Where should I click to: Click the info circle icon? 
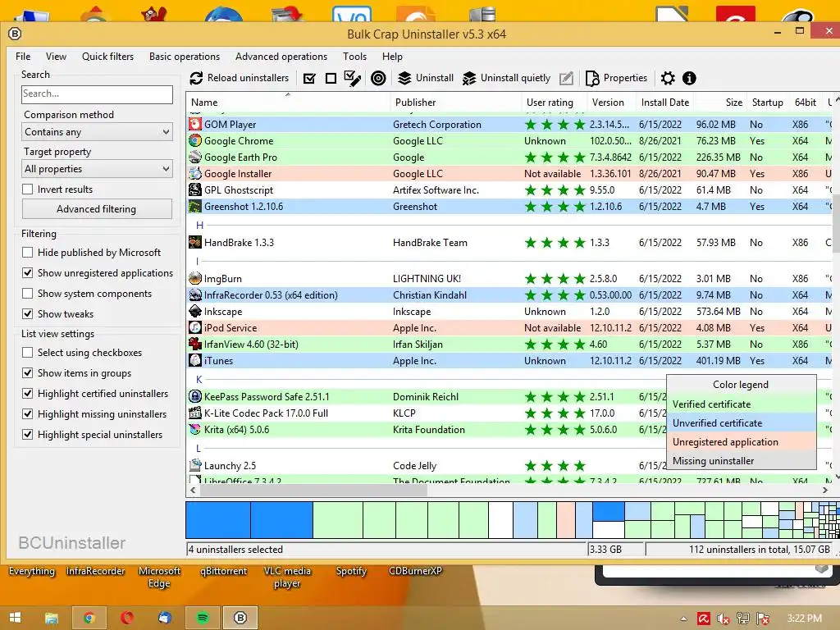[689, 78]
